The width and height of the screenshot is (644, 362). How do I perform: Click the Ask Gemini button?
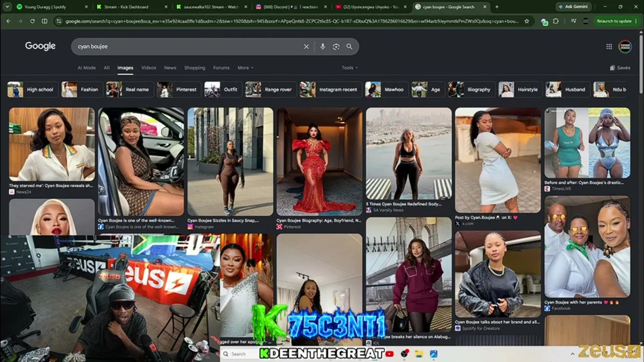pos(573,7)
